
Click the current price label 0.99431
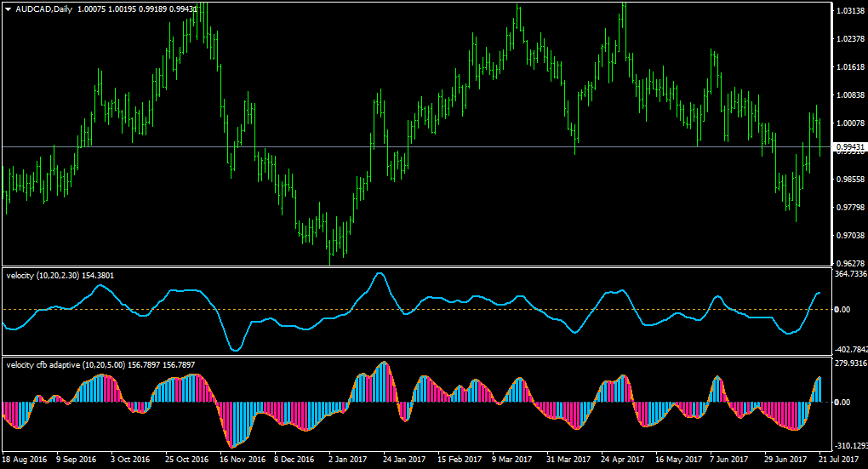[850, 146]
